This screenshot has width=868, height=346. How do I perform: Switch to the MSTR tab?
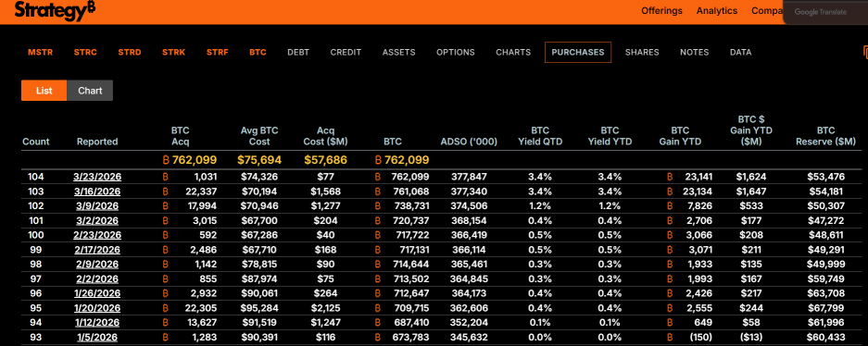[x=41, y=53]
